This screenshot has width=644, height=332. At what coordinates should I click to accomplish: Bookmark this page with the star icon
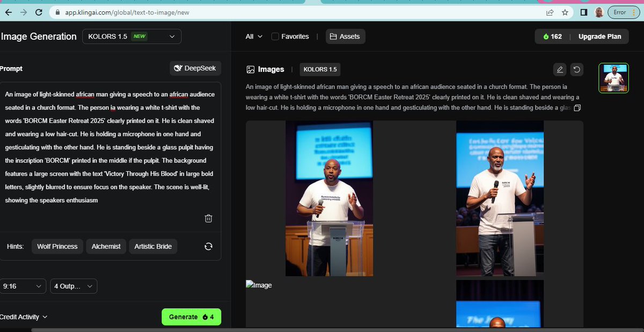(x=565, y=12)
